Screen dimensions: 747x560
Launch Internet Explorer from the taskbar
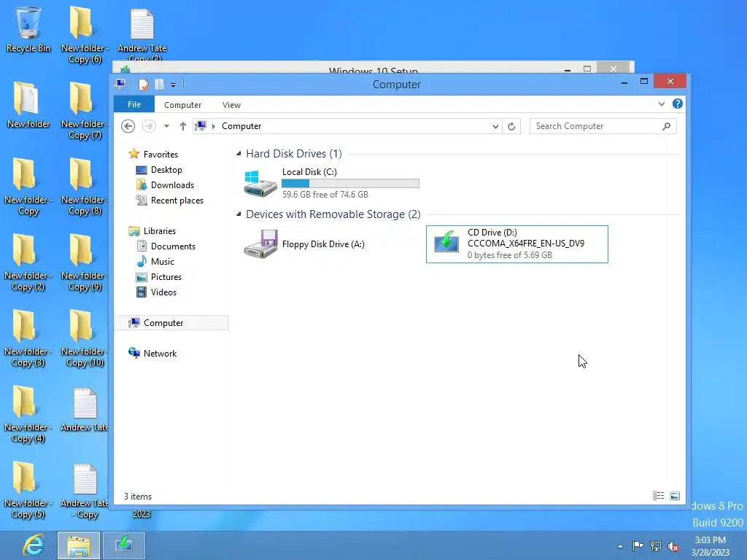(34, 545)
